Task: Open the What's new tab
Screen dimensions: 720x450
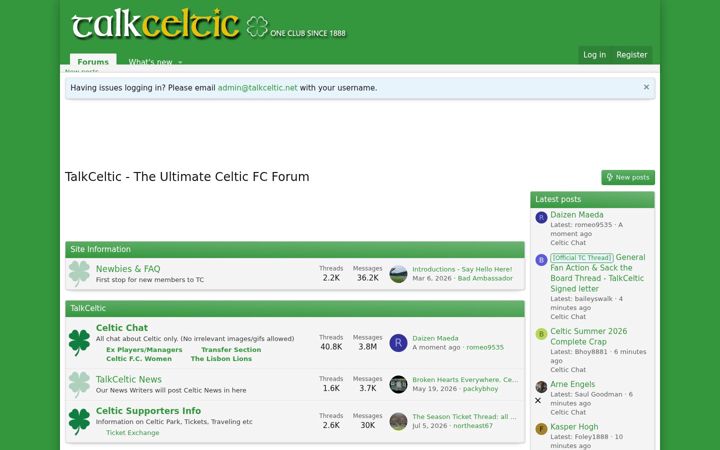Action: [150, 62]
